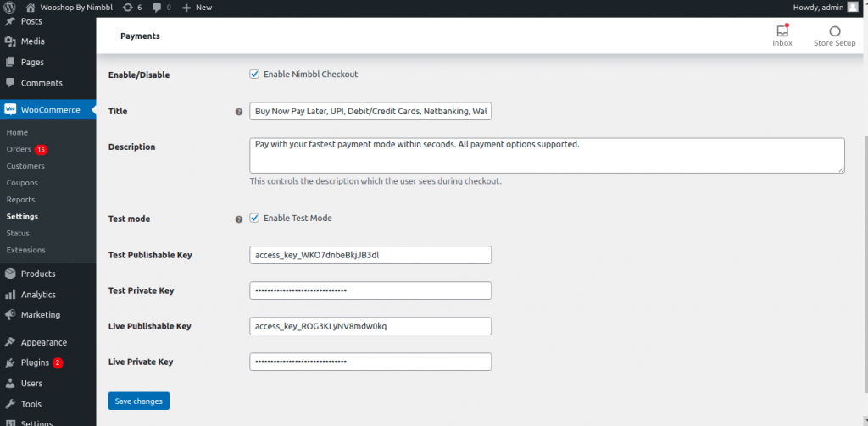Click the Analytics bar chart icon
Image resolution: width=868 pixels, height=426 pixels.
tap(10, 295)
